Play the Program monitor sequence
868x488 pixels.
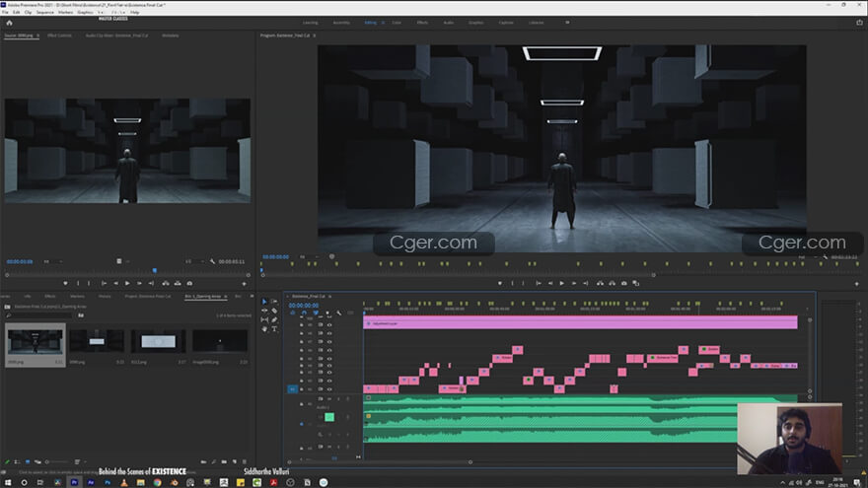point(562,283)
